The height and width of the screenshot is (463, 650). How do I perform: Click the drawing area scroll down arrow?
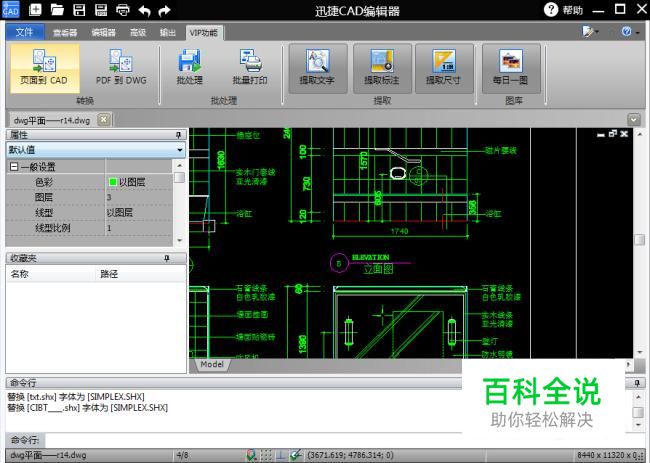pyautogui.click(x=640, y=352)
